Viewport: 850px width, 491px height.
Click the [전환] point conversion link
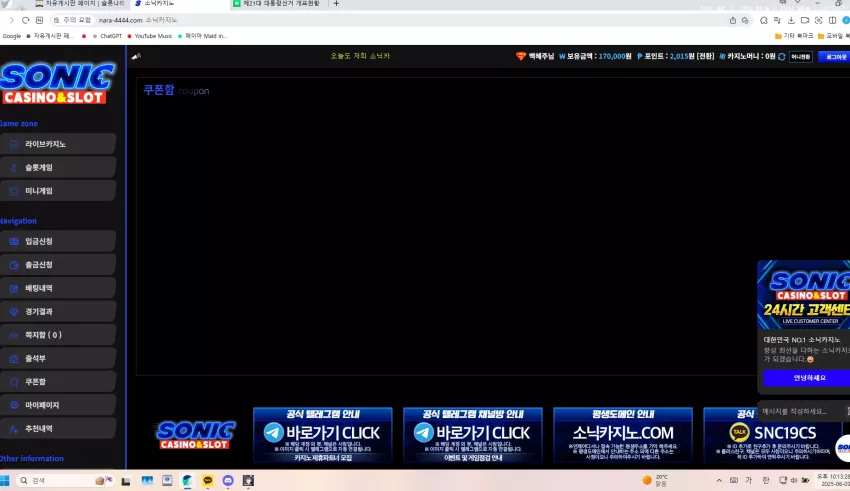[x=705, y=56]
